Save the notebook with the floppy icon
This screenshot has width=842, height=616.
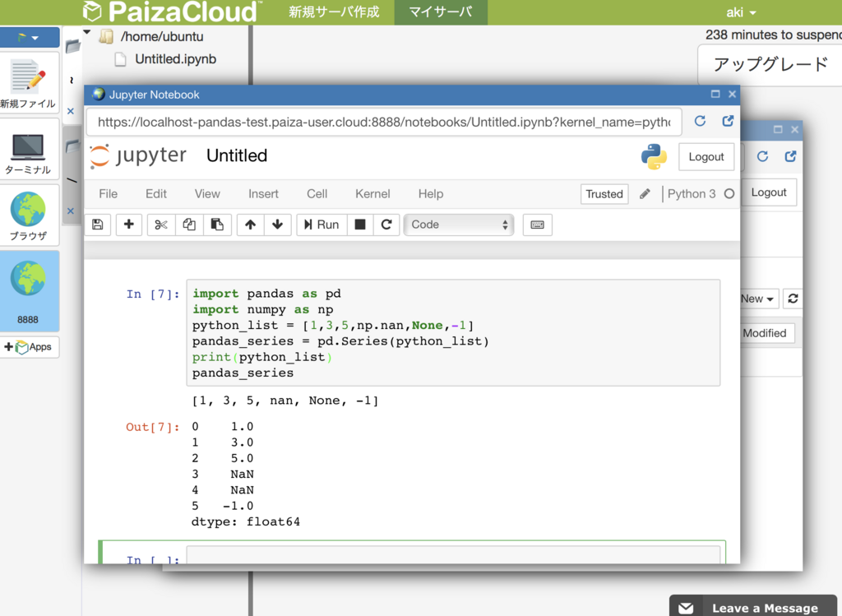[98, 225]
